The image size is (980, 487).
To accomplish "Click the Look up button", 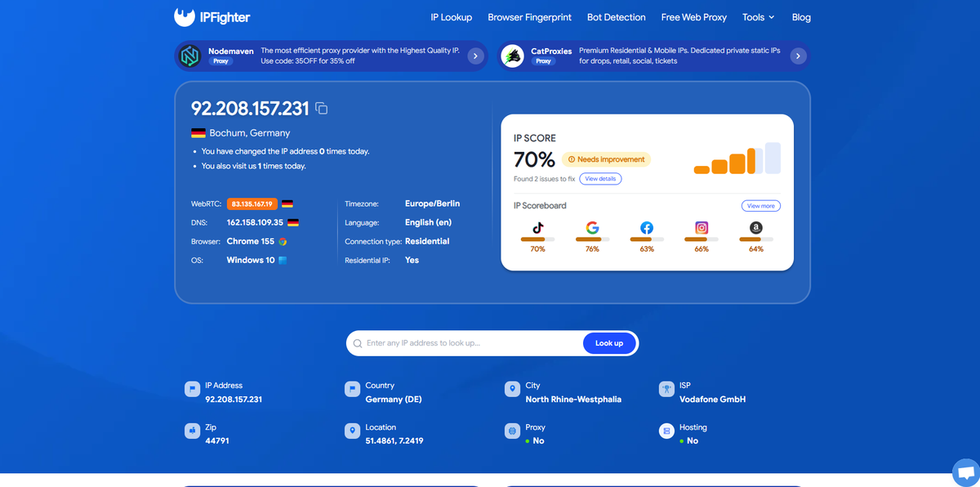I will (609, 343).
